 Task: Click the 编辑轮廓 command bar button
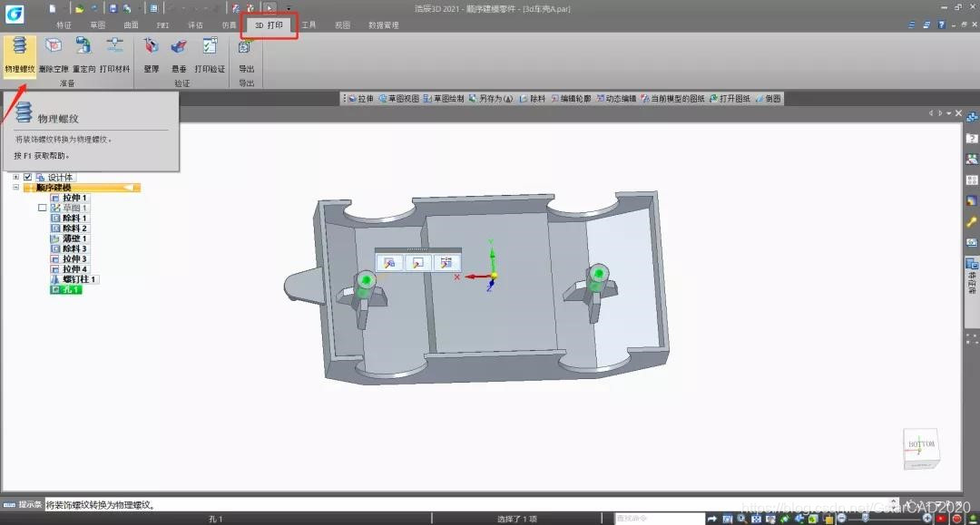572,99
